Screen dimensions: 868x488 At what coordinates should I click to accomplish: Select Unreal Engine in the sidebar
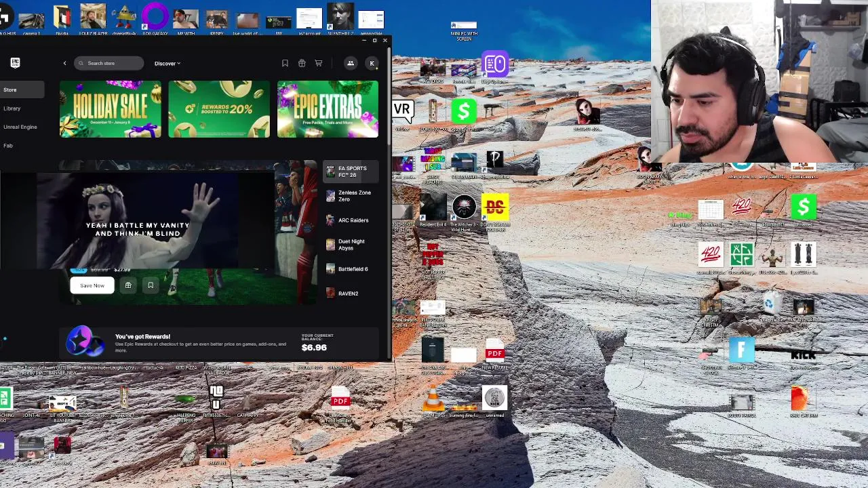pyautogui.click(x=22, y=127)
